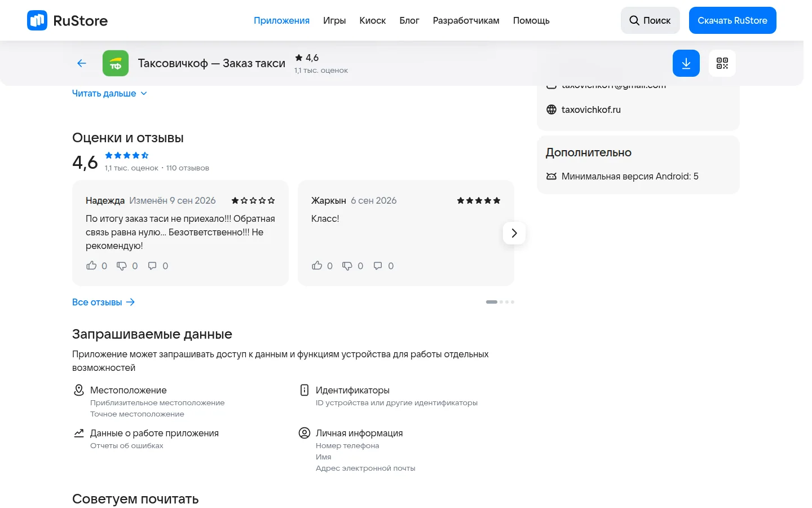Visit the taxovichkof.ru website link
This screenshot has height=508, width=812.
point(591,110)
